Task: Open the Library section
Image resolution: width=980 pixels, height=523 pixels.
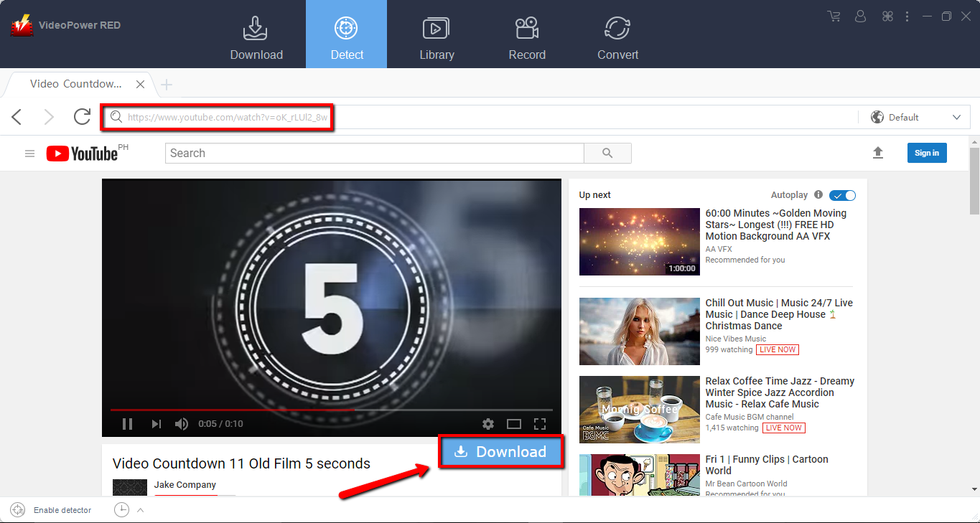Action: 437,34
